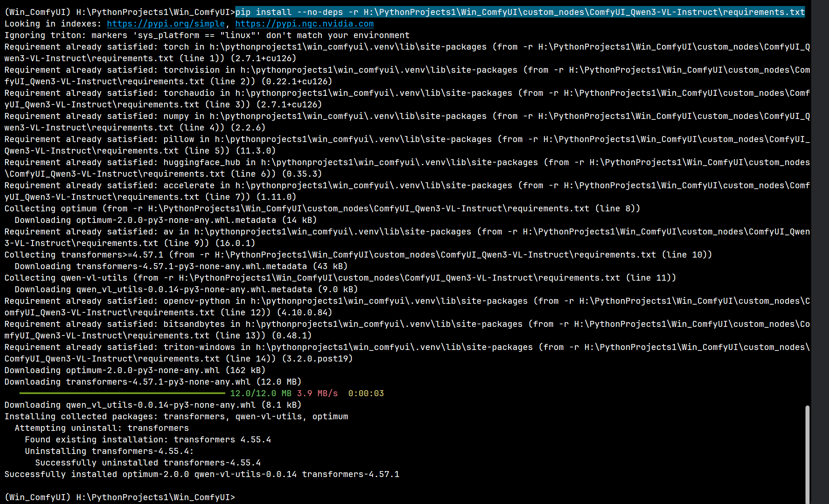Image resolution: width=829 pixels, height=504 pixels.
Task: Click the green transformers download progress bar
Action: 122,393
